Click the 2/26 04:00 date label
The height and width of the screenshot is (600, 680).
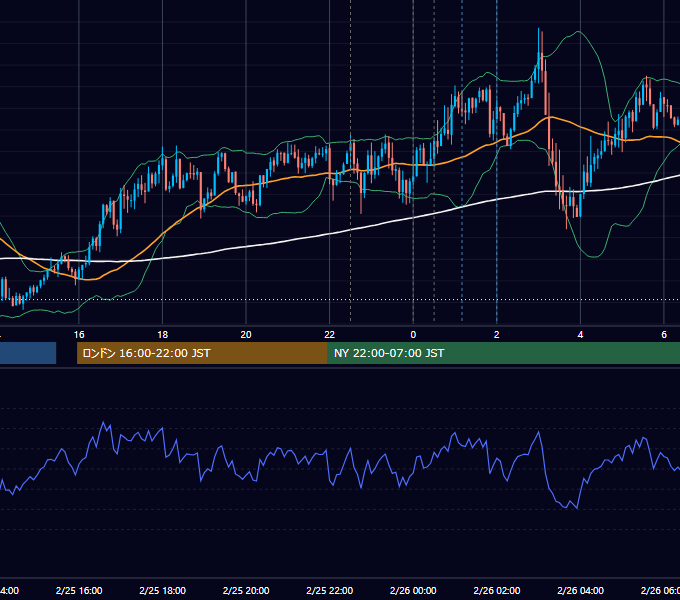point(580,590)
